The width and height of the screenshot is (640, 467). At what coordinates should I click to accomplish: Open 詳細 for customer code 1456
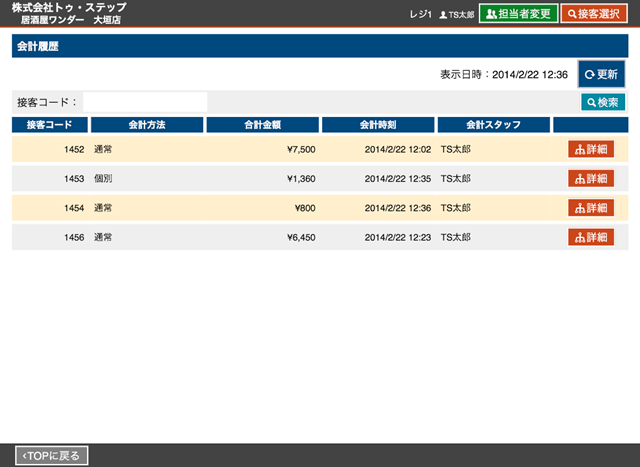point(591,237)
